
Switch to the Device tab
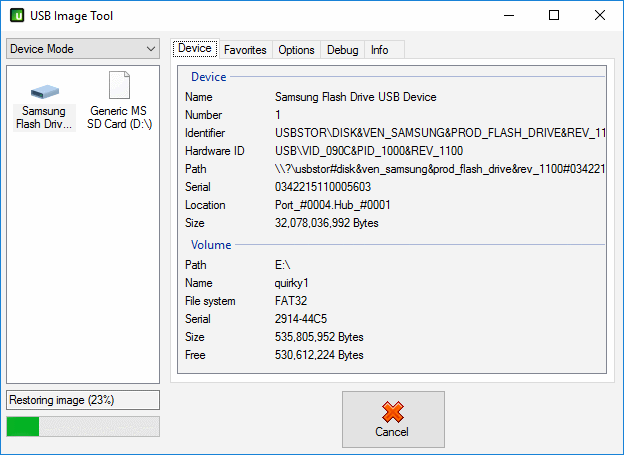(195, 48)
